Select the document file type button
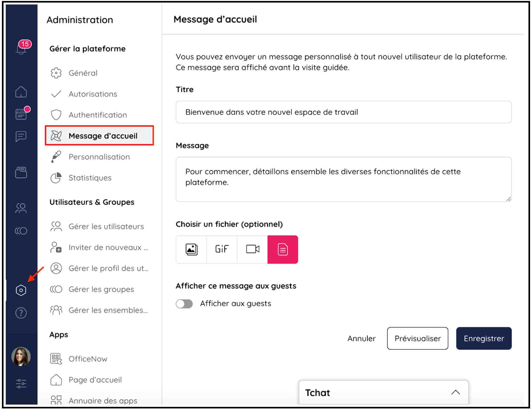532x411 pixels. pyautogui.click(x=283, y=249)
